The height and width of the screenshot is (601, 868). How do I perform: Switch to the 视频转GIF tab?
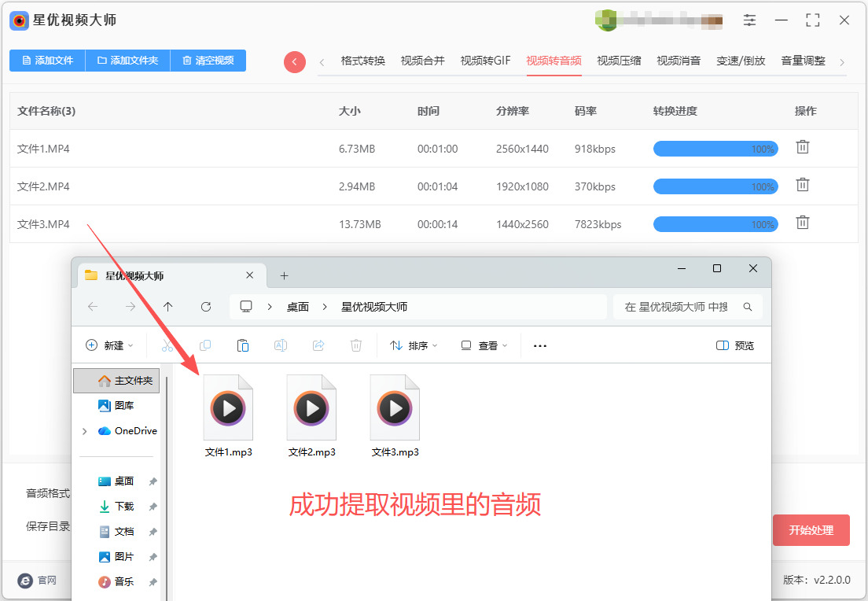click(485, 61)
